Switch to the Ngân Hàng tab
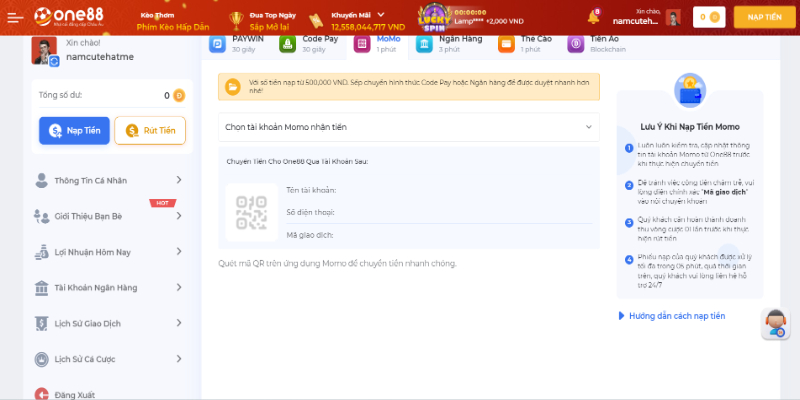This screenshot has width=800, height=400. tap(449, 44)
